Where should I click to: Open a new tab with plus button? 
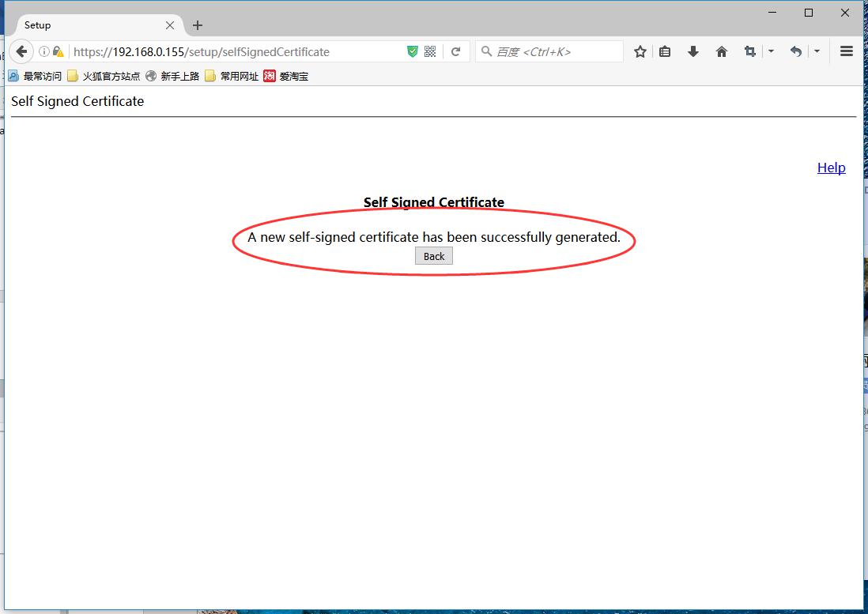point(197,25)
